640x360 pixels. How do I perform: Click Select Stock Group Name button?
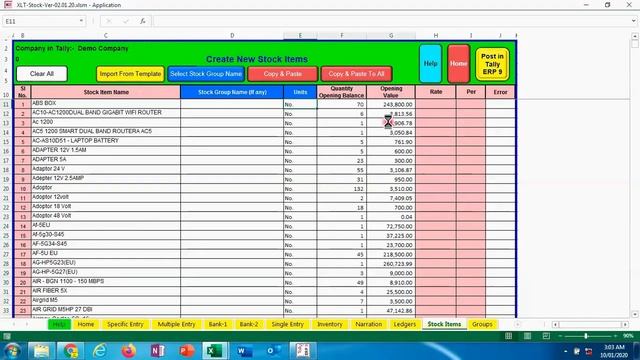(206, 74)
